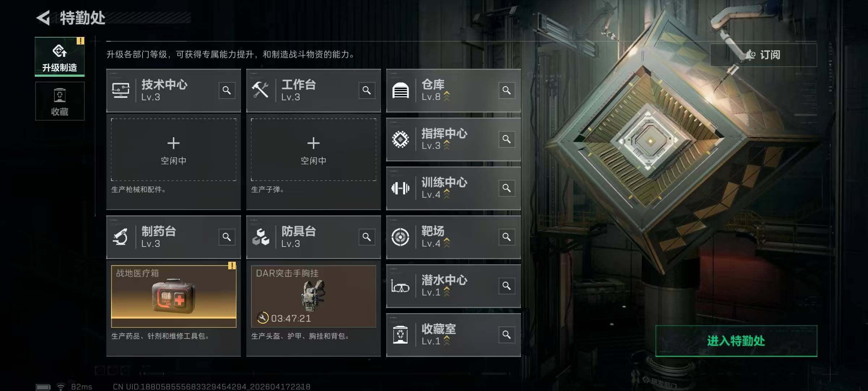
Task: View 靶场 details via magnifier icon
Action: point(507,237)
